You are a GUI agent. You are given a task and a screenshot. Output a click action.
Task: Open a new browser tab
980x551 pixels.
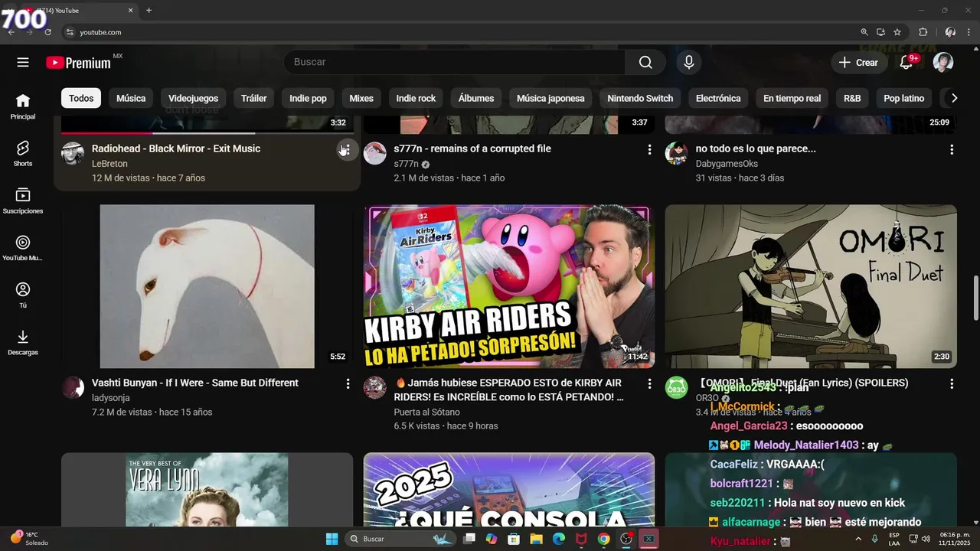(x=149, y=11)
